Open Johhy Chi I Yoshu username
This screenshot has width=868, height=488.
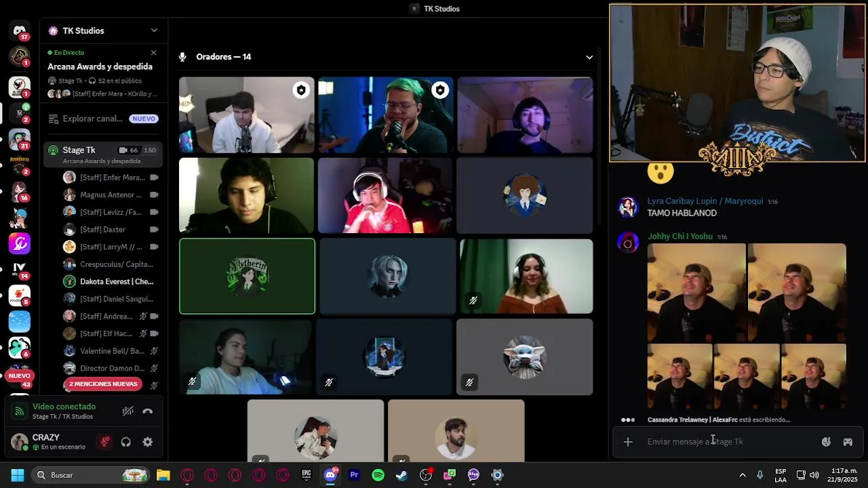pos(680,237)
